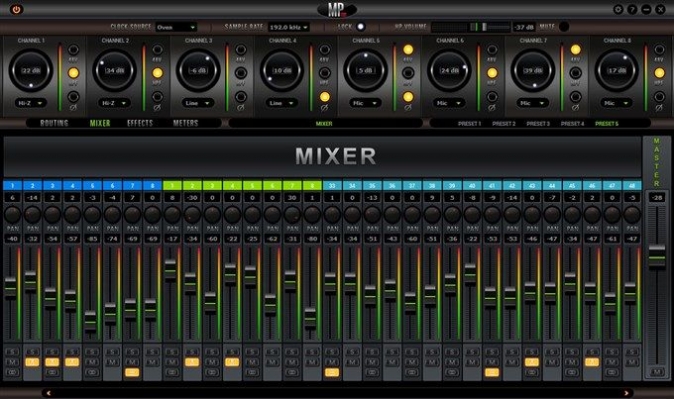
Task: Toggle stereo link on green channel 7
Action: coord(292,372)
